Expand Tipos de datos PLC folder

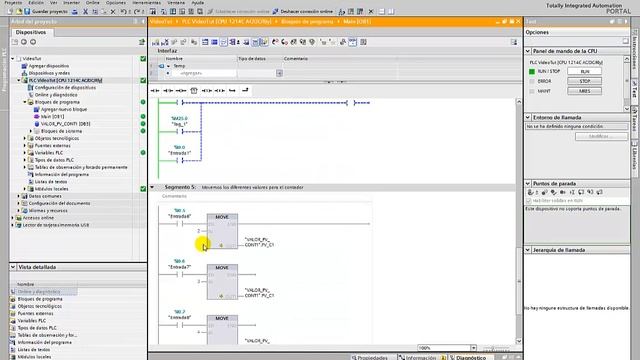[x=25, y=160]
